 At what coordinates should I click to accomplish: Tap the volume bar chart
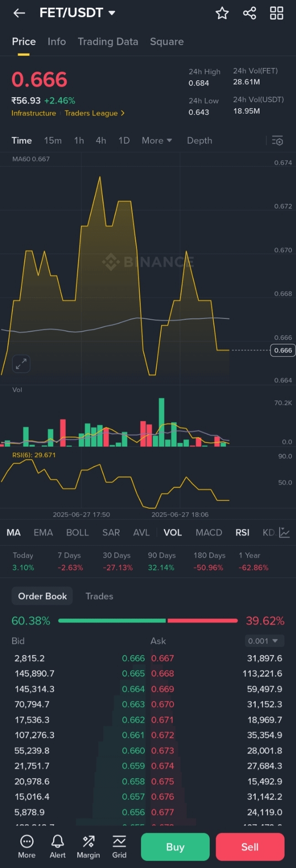pos(115,422)
